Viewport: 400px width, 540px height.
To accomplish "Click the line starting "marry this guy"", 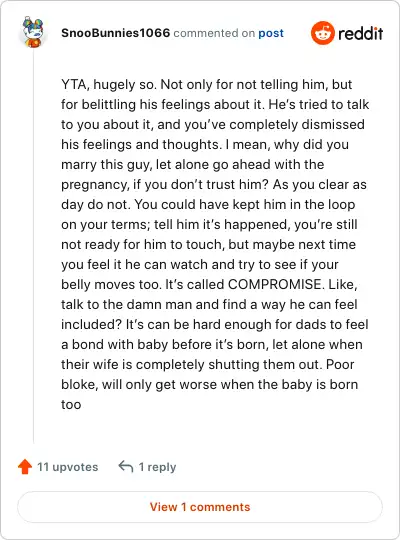I will (x=193, y=165).
